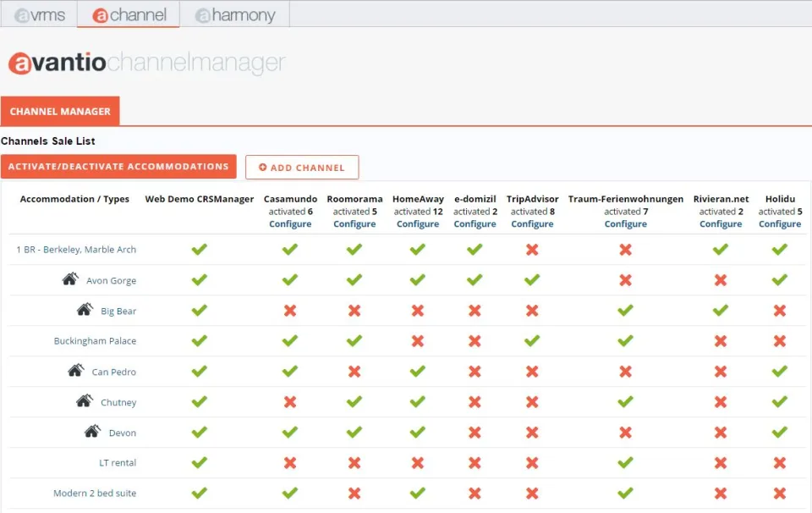The width and height of the screenshot is (812, 513).
Task: Toggle Casamundo cross for Chutney
Action: tap(290, 402)
